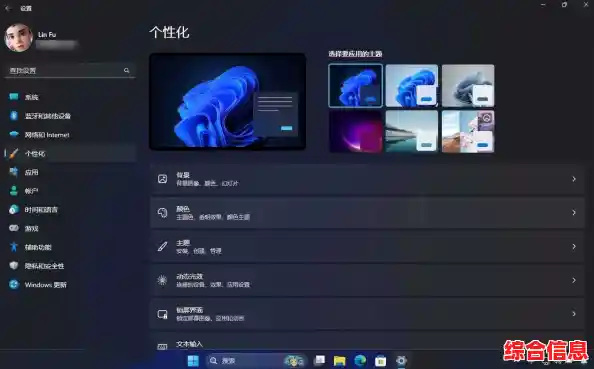Select the dark blue bloom theme thumbnail
594x369 pixels.
click(355, 86)
